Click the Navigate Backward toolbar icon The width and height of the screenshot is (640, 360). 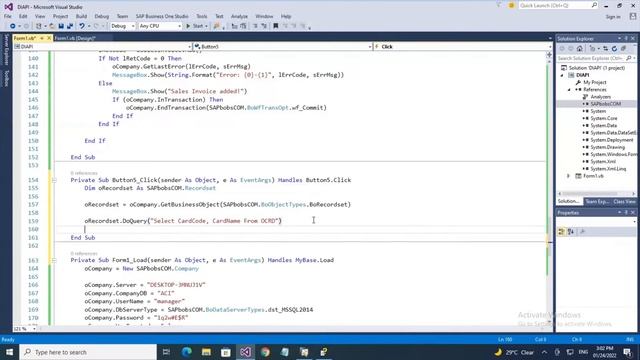point(13,26)
